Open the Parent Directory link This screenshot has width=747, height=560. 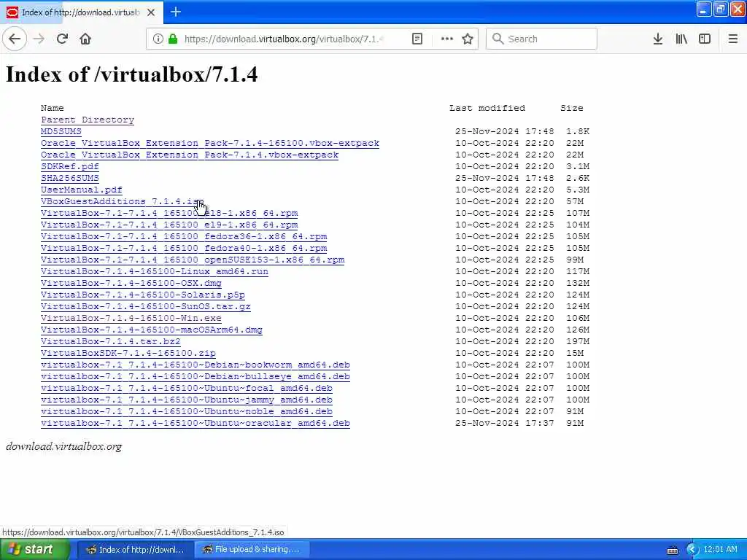[88, 120]
